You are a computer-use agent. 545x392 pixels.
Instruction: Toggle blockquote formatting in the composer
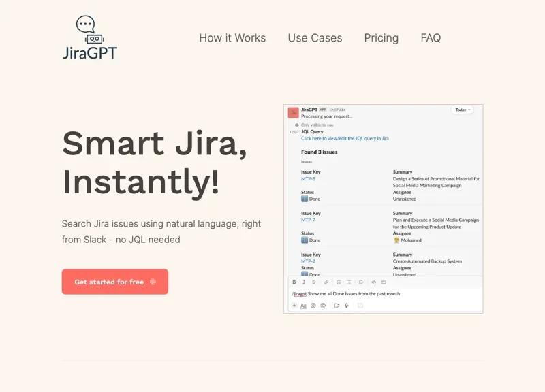click(x=360, y=282)
